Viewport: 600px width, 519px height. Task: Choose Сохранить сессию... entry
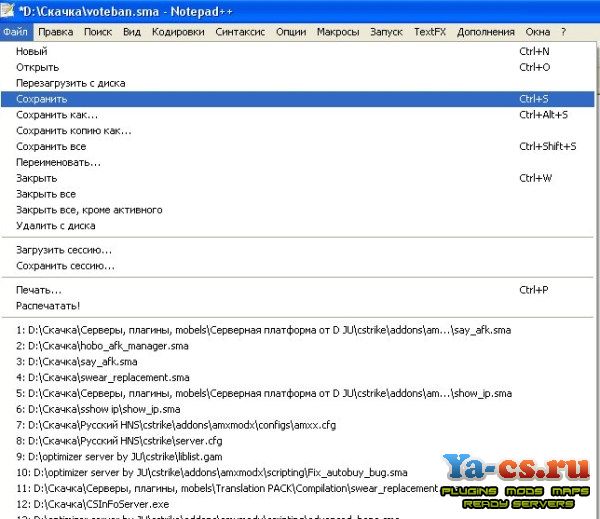click(298, 266)
